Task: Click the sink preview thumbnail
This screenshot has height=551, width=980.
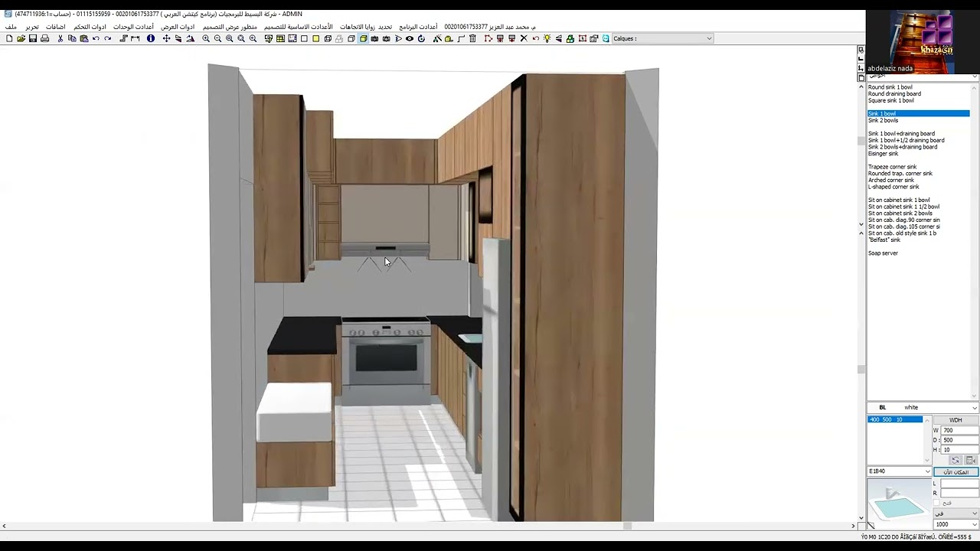Action: (x=899, y=504)
